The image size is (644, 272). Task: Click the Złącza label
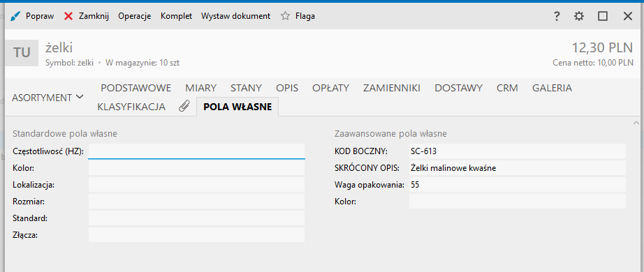pyautogui.click(x=25, y=236)
